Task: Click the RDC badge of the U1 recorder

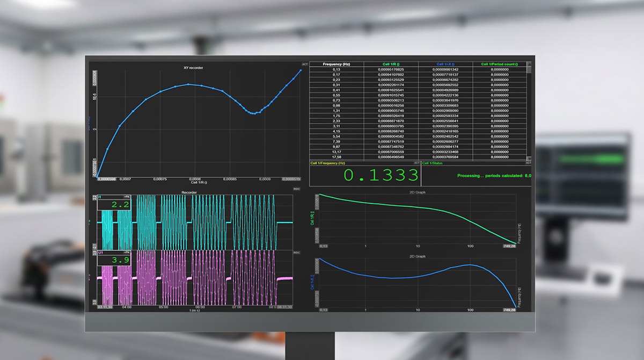Action: [296, 253]
